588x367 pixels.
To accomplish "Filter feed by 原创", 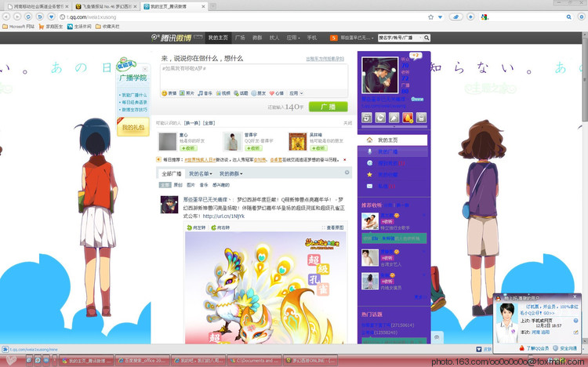I will [178, 185].
